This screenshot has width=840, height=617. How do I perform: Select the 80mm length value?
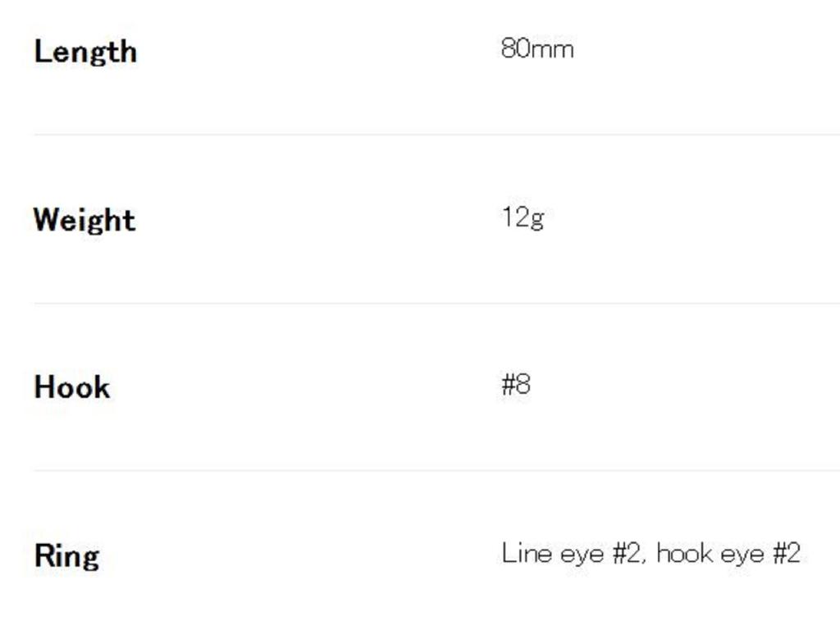pyautogui.click(x=536, y=49)
